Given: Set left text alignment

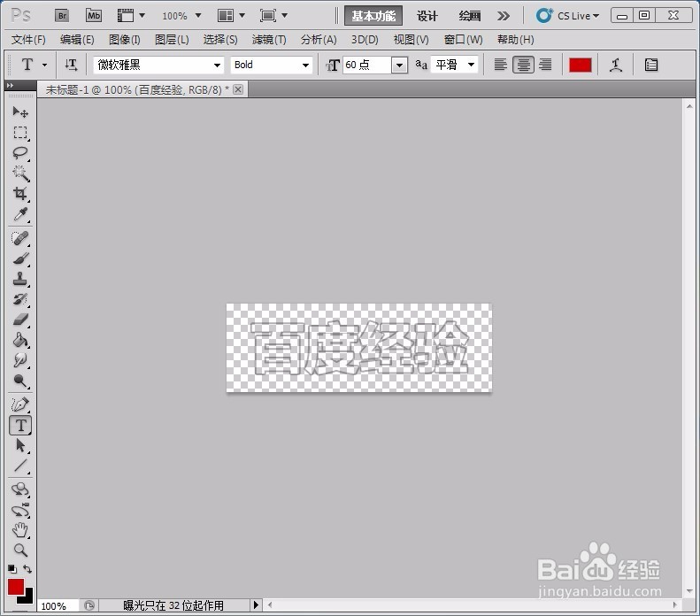Looking at the screenshot, I should (501, 65).
